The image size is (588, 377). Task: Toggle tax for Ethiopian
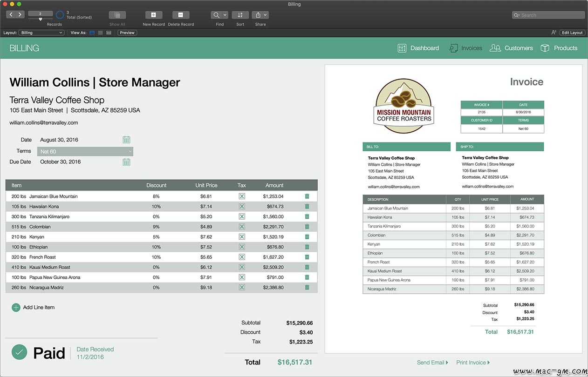241,247
